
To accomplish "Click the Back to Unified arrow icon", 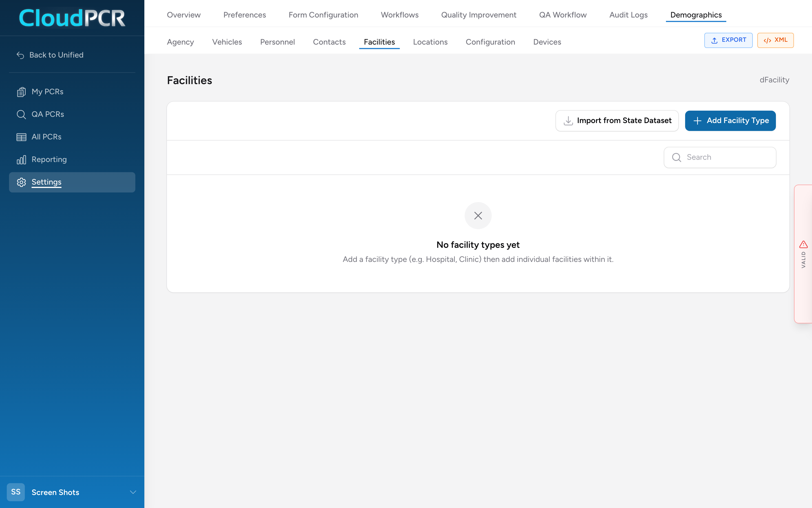I will tap(21, 55).
